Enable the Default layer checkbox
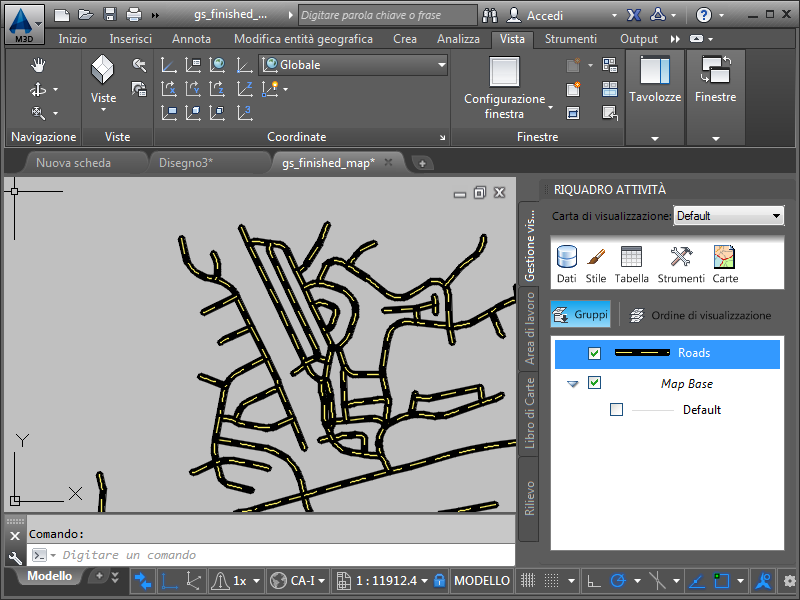800x600 pixels. (x=616, y=410)
